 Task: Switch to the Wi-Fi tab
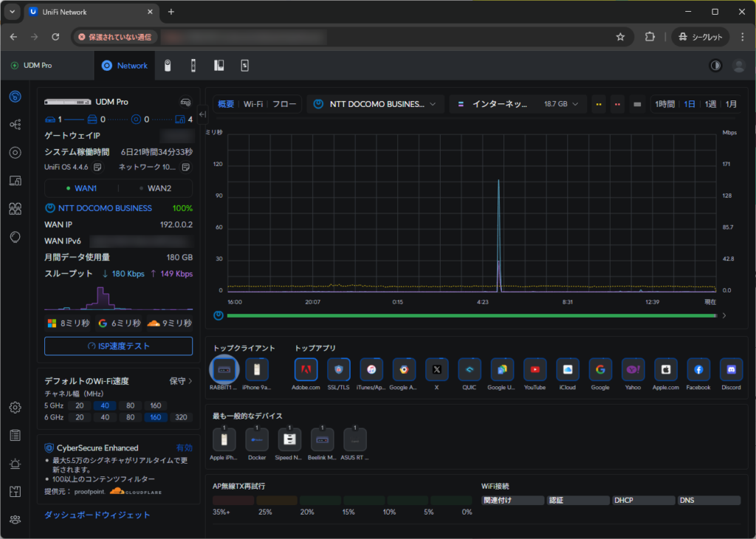pos(253,104)
